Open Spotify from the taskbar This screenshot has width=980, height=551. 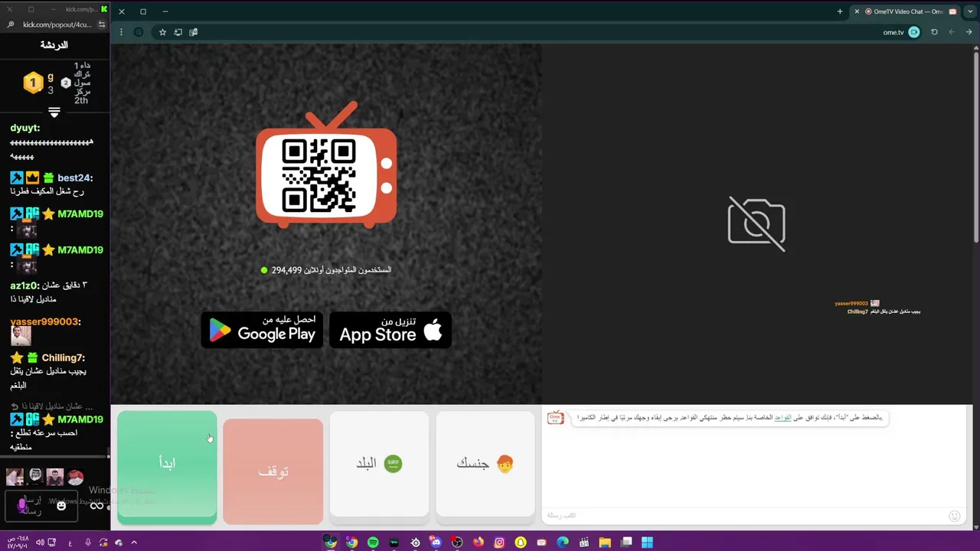373,543
